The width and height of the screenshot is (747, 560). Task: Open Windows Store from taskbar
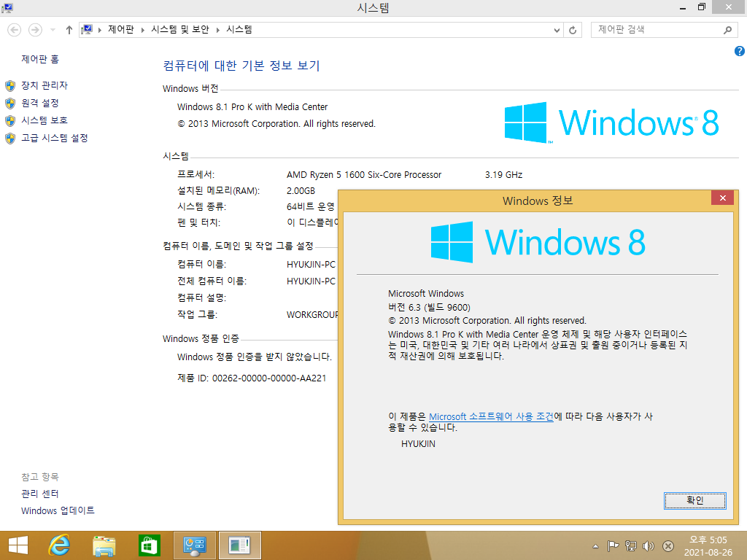149,545
